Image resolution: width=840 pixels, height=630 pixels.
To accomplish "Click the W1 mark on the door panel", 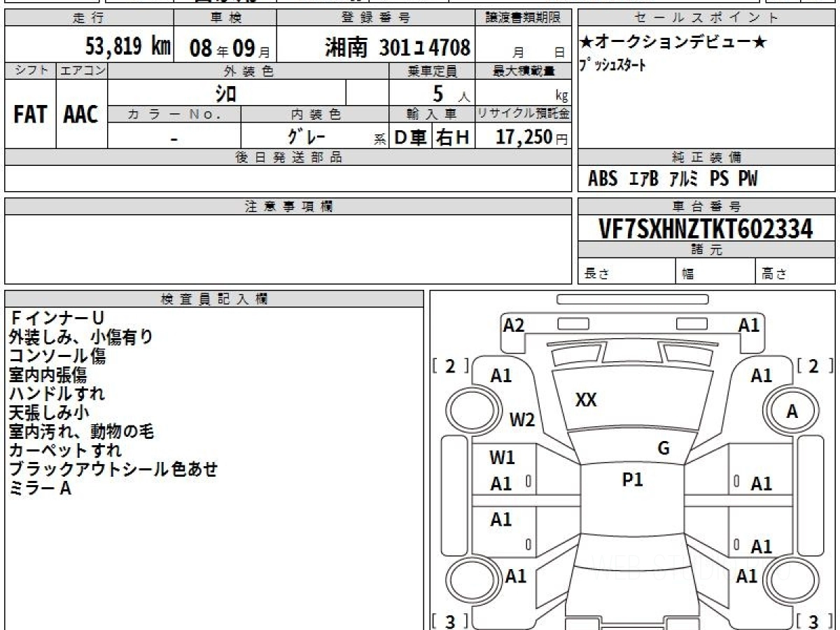I will (502, 458).
